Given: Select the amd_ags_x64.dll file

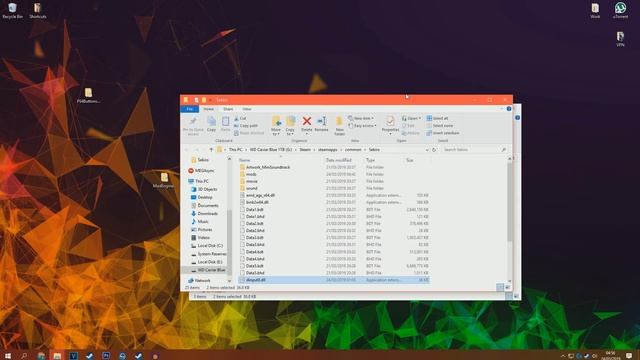Looking at the screenshot, I should pyautogui.click(x=260, y=196).
